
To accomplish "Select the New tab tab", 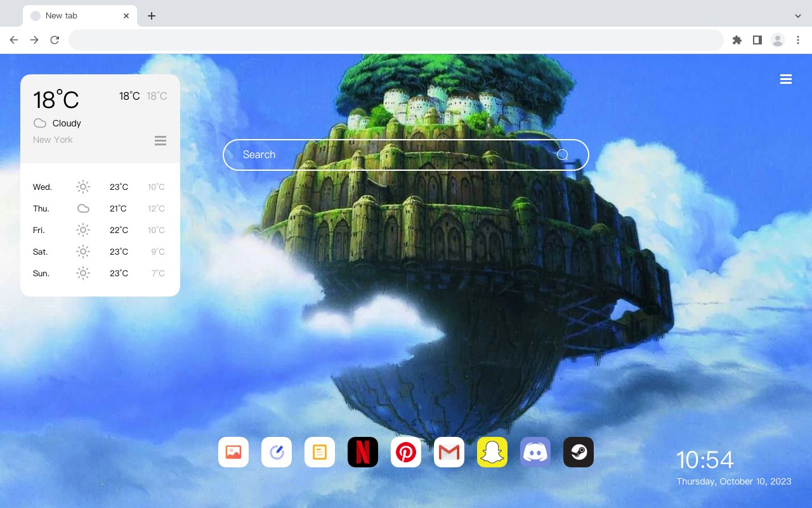I will pyautogui.click(x=80, y=16).
